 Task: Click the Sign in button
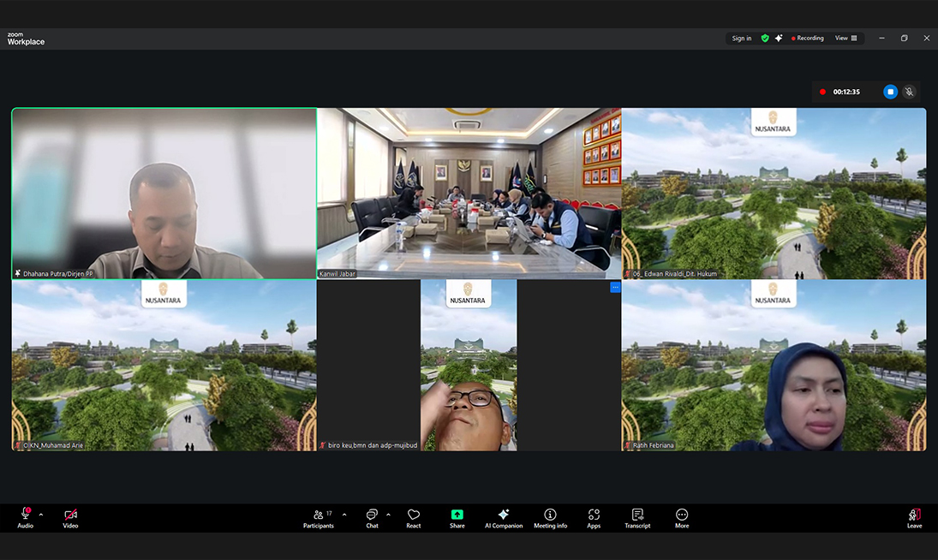point(741,39)
